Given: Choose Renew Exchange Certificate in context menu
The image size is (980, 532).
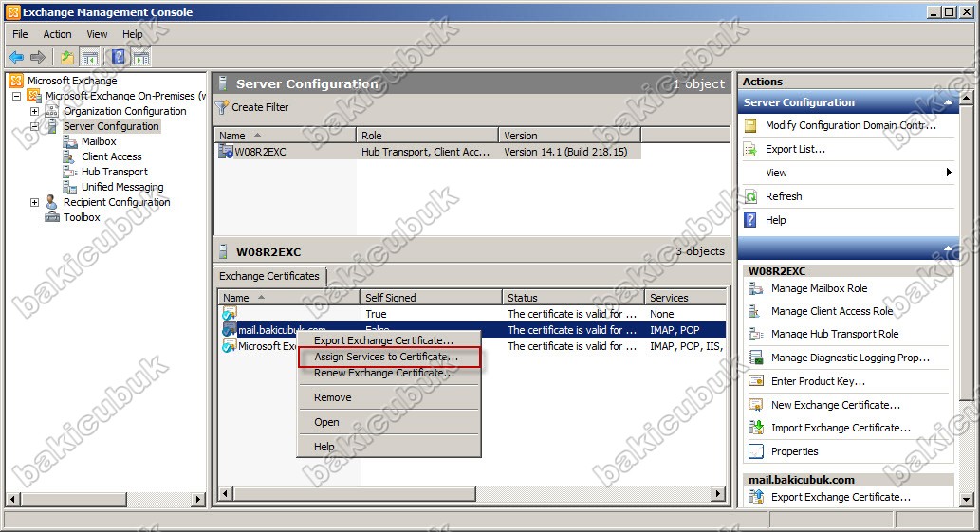Looking at the screenshot, I should click(389, 373).
